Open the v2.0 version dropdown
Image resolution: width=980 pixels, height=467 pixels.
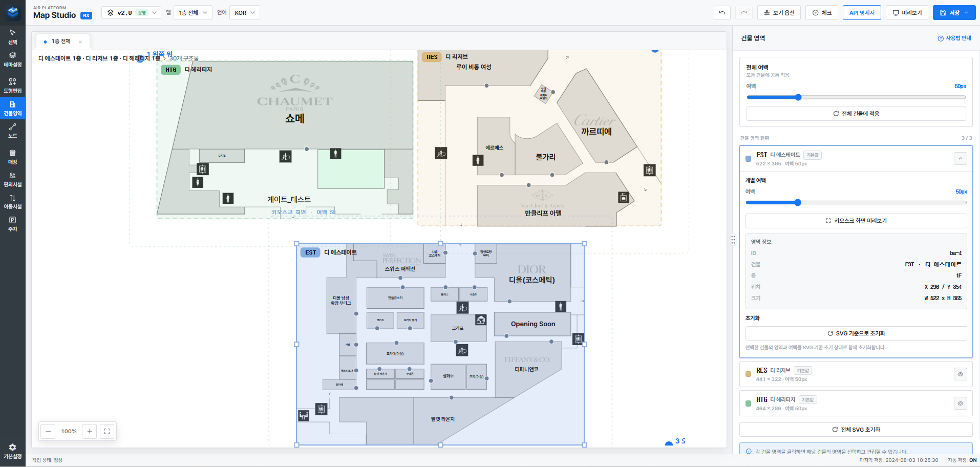pos(131,13)
